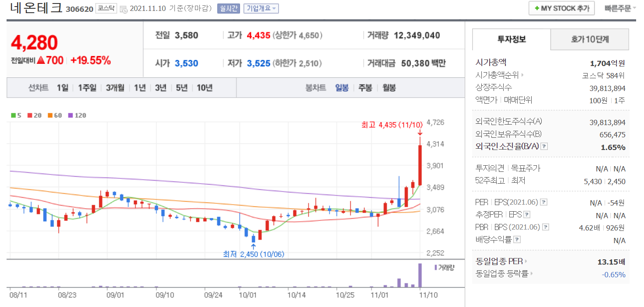Click the help icon next to 배당수익률
644x307 pixels.
click(517, 239)
